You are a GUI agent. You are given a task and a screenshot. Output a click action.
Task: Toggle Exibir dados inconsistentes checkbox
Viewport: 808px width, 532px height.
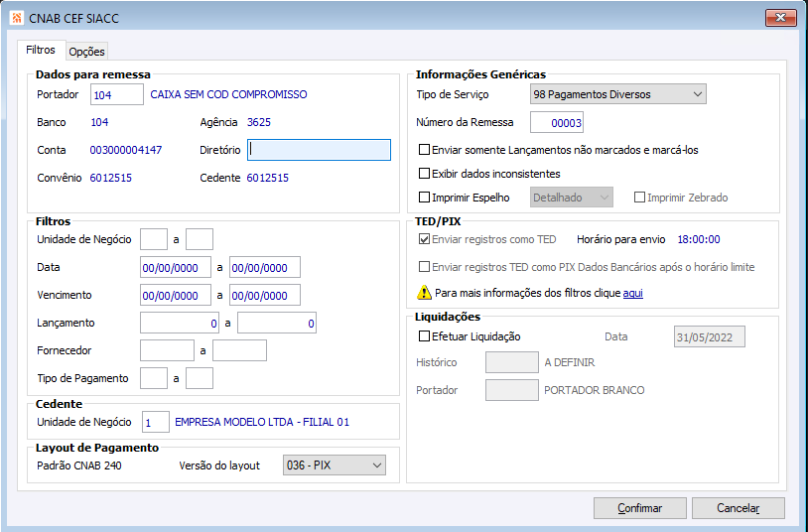tap(425, 174)
